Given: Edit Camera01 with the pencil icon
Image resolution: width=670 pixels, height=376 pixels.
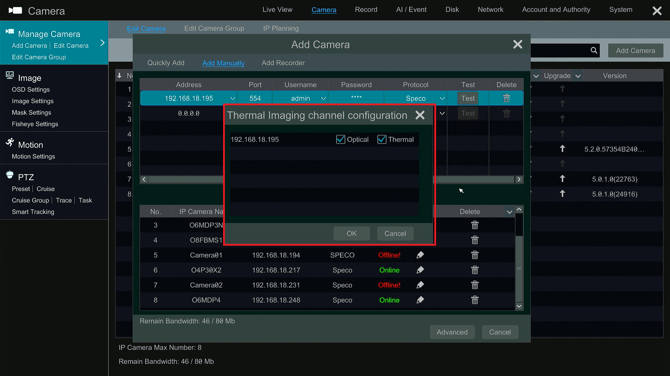Looking at the screenshot, I should pos(420,255).
